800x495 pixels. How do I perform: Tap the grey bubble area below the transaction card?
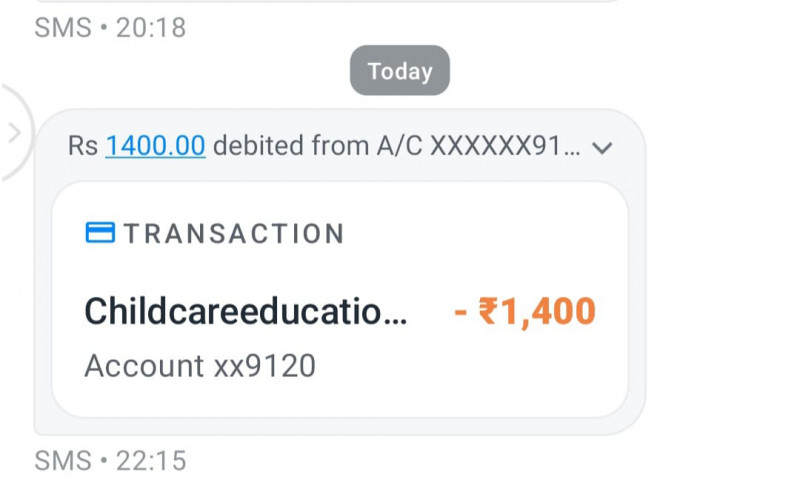pos(340,425)
